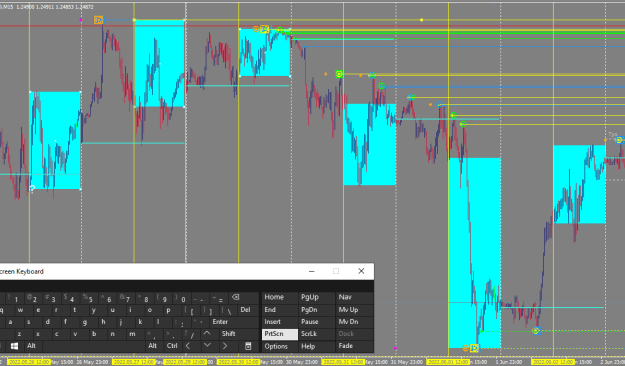Select the blue circle marker on the green dotted line
Image resolution: width=625 pixels, height=366 pixels.
537,331
